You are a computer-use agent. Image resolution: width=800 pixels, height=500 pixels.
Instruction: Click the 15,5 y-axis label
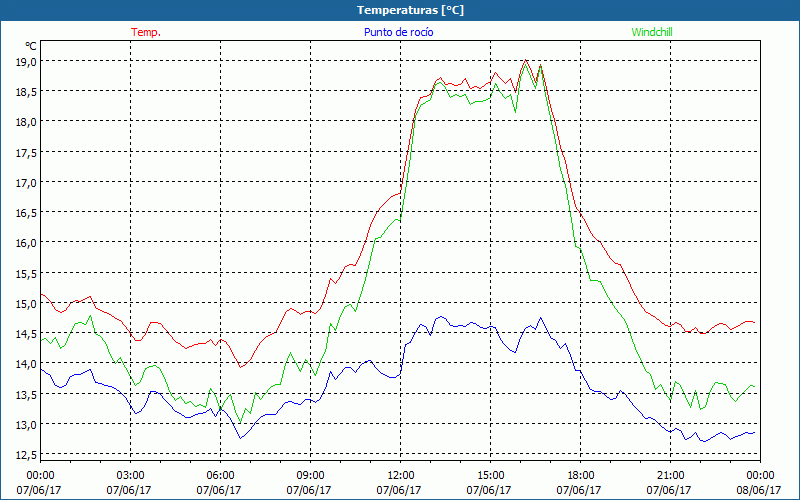26,273
